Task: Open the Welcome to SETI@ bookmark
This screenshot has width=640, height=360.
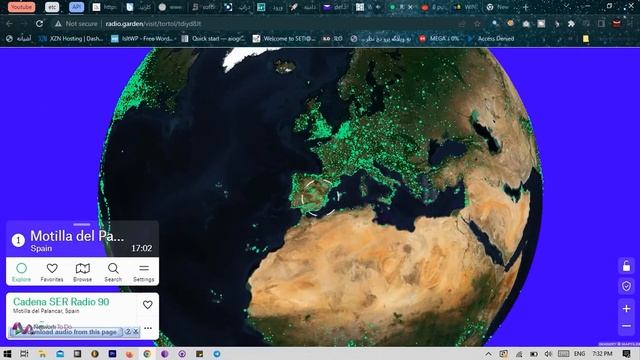Action: 284,38
